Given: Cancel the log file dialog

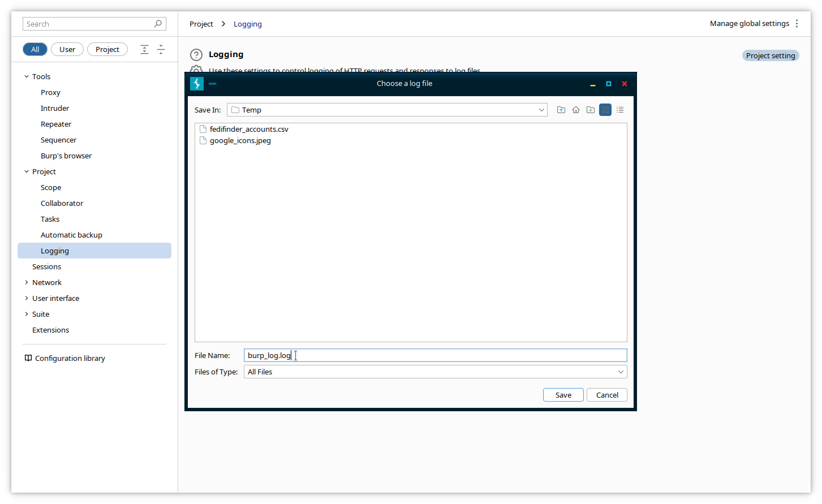Looking at the screenshot, I should point(606,395).
